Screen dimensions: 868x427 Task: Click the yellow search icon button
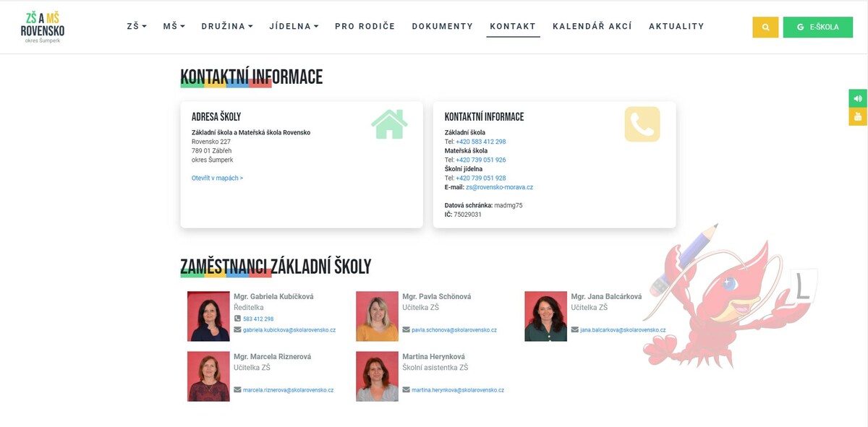pyautogui.click(x=765, y=27)
